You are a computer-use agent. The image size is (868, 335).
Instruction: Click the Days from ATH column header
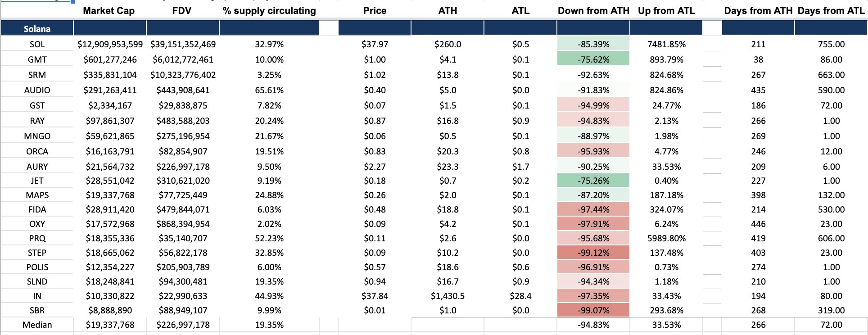[758, 10]
